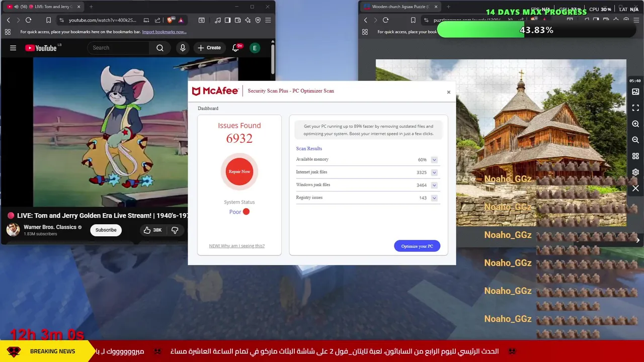The width and height of the screenshot is (644, 362).
Task: Toggle the Brave sidebar panel
Action: point(227,20)
